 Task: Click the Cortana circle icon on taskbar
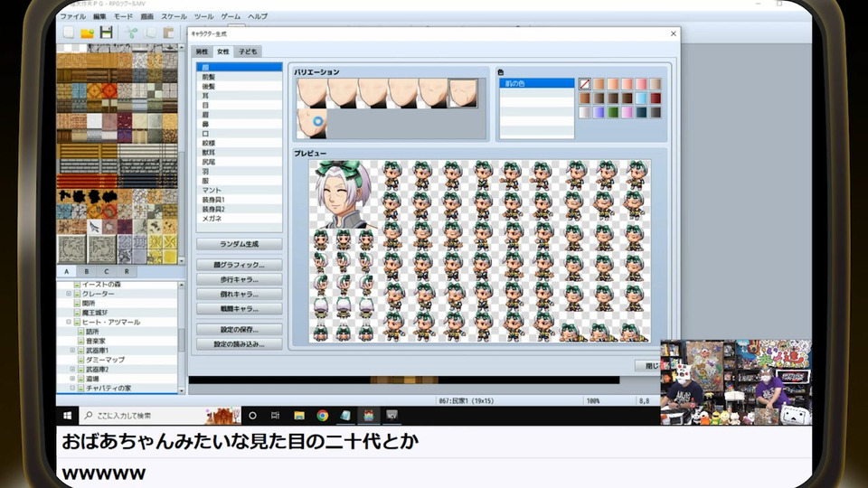pos(252,416)
